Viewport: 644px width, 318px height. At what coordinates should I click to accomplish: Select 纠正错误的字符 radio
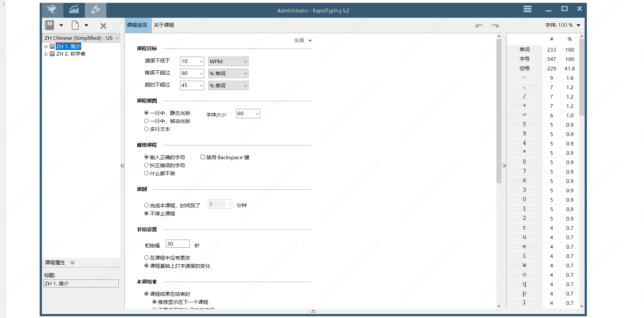[x=147, y=165]
